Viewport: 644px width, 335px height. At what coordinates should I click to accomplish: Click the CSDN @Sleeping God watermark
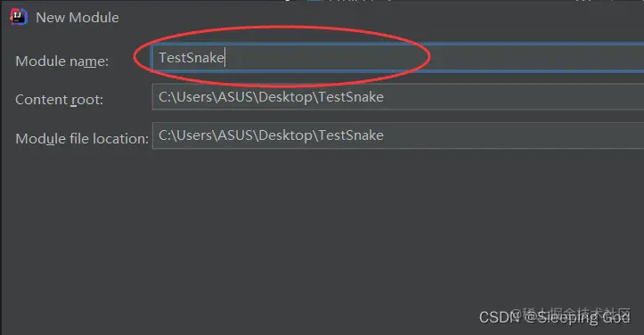click(554, 317)
